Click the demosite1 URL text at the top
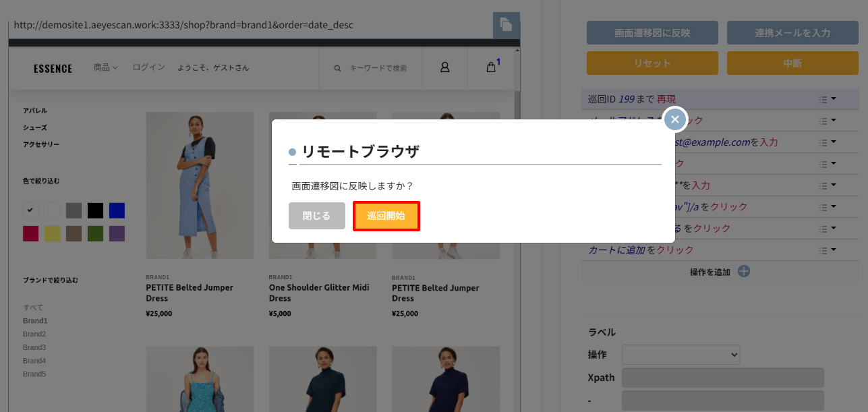Screen dimensions: 868x412 [x=183, y=25]
